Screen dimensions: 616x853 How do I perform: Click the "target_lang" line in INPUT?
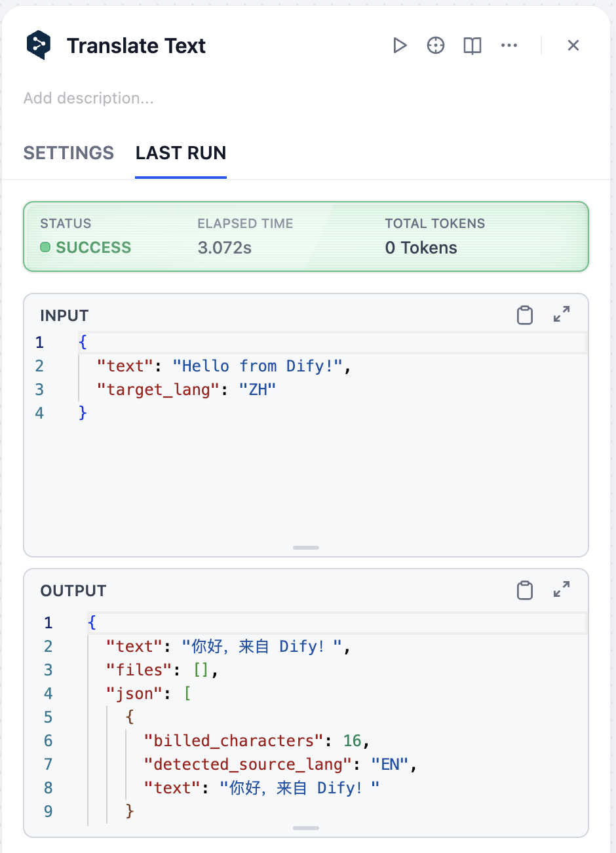coord(186,390)
